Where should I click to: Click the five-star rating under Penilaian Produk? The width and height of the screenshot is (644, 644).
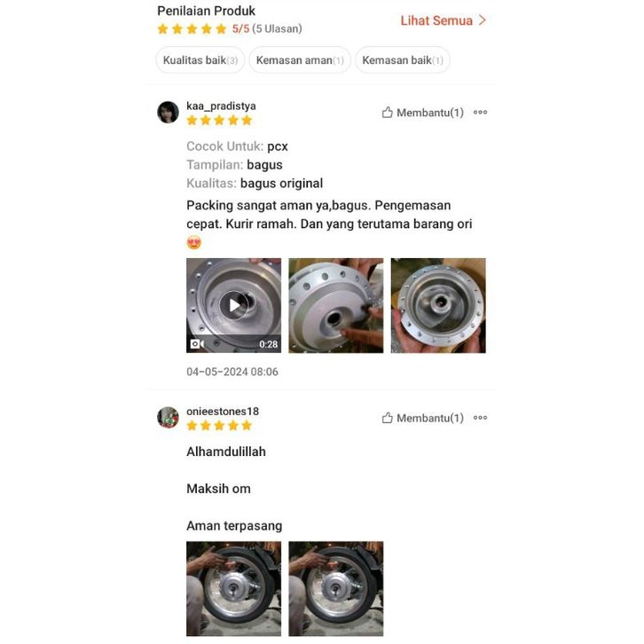point(192,28)
